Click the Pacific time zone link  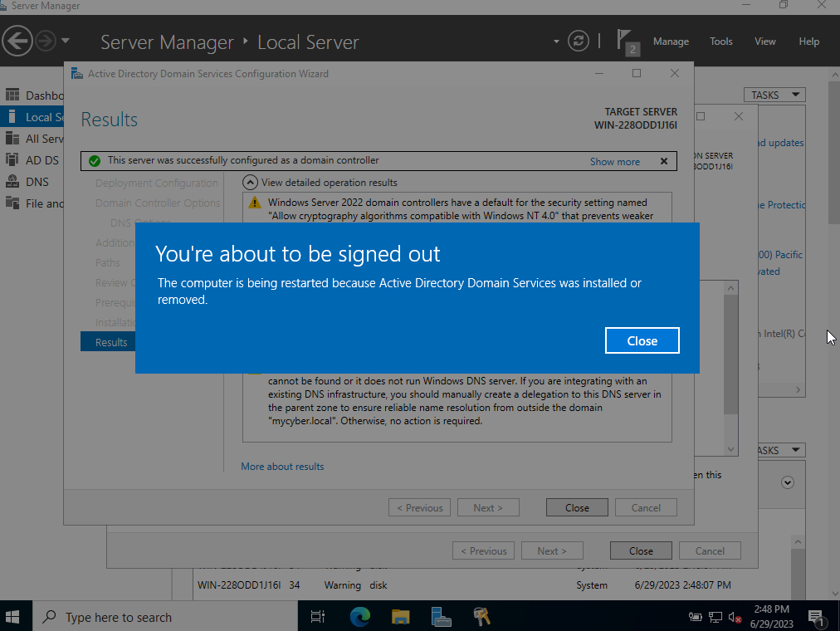(x=780, y=254)
